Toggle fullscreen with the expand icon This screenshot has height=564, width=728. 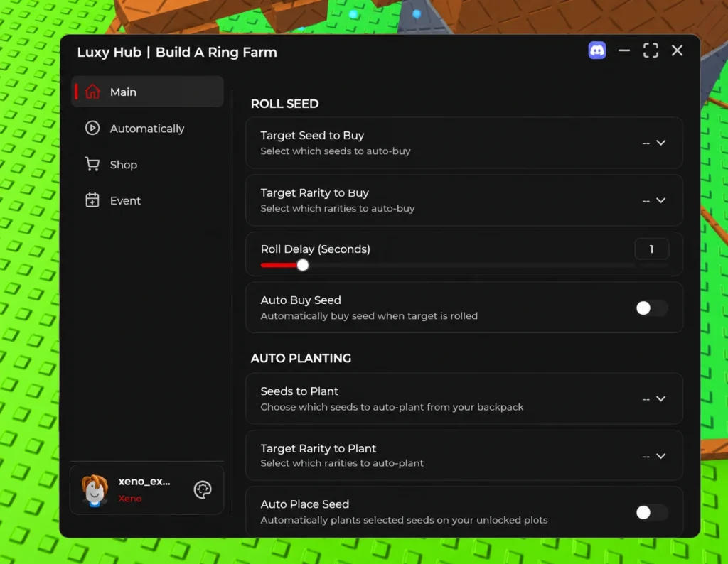[651, 50]
